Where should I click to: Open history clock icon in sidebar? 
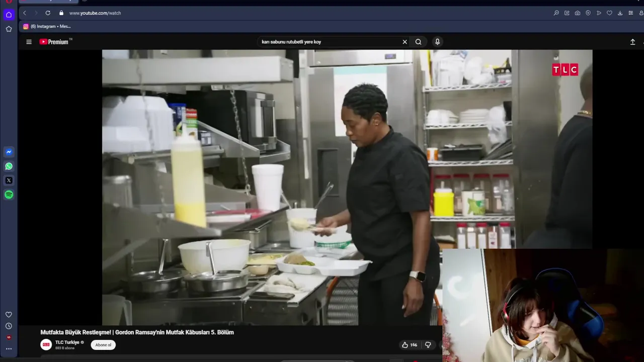click(9, 326)
